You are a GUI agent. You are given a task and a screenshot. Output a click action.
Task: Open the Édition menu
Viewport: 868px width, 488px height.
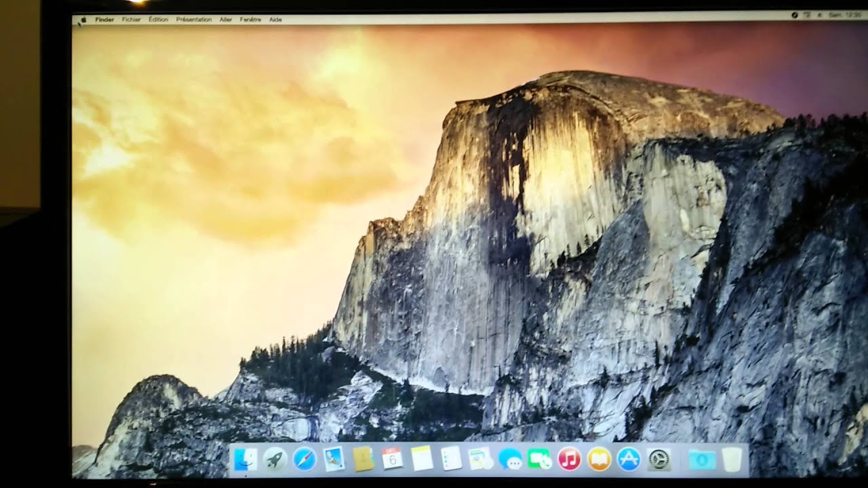click(159, 20)
